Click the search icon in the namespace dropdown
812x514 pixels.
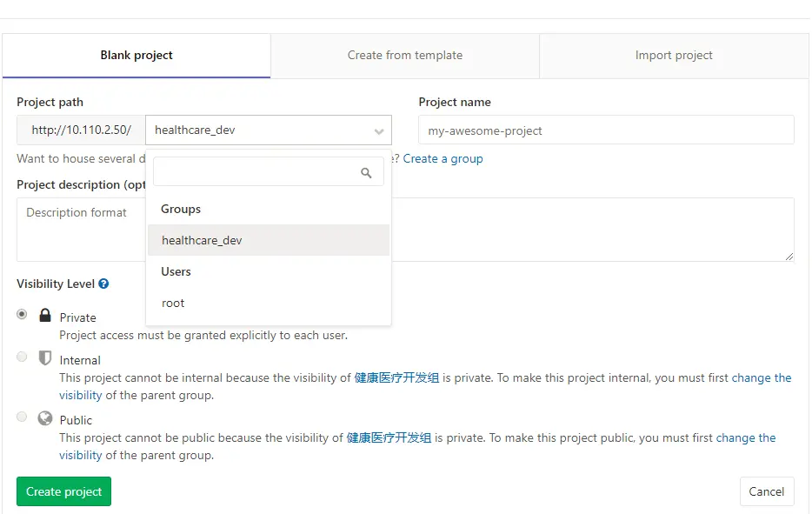pyautogui.click(x=365, y=171)
